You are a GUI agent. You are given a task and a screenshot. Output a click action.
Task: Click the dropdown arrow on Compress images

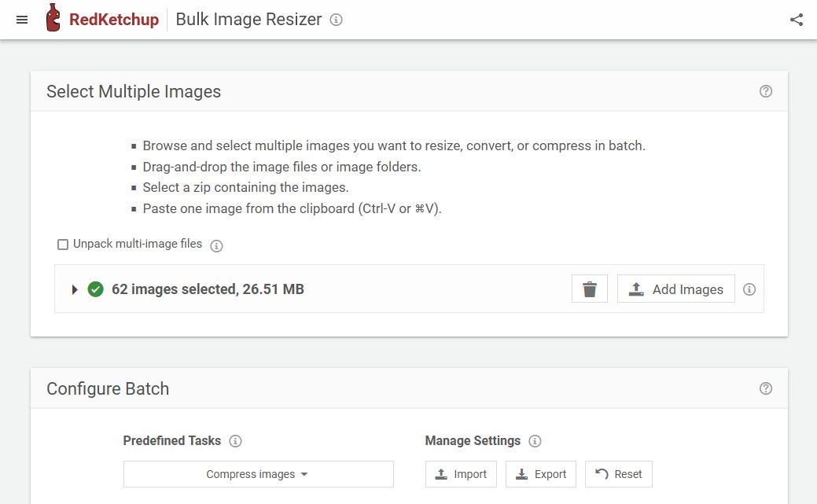(x=304, y=474)
